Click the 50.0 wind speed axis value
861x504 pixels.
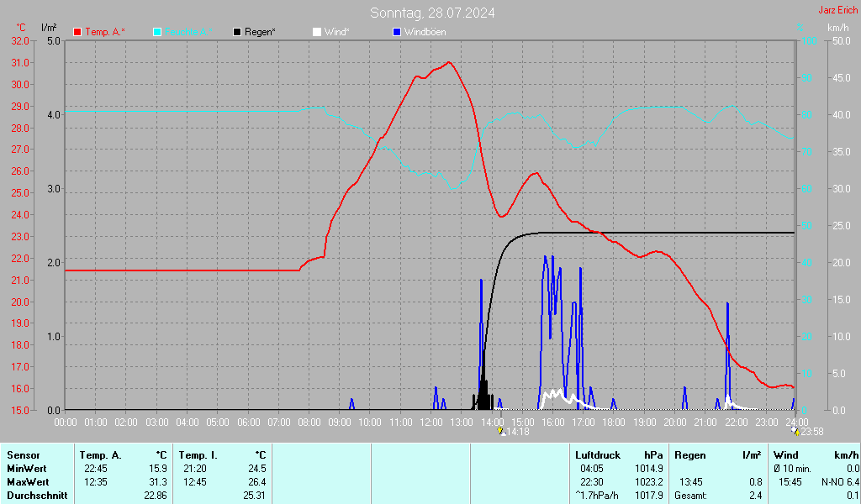[x=842, y=41]
